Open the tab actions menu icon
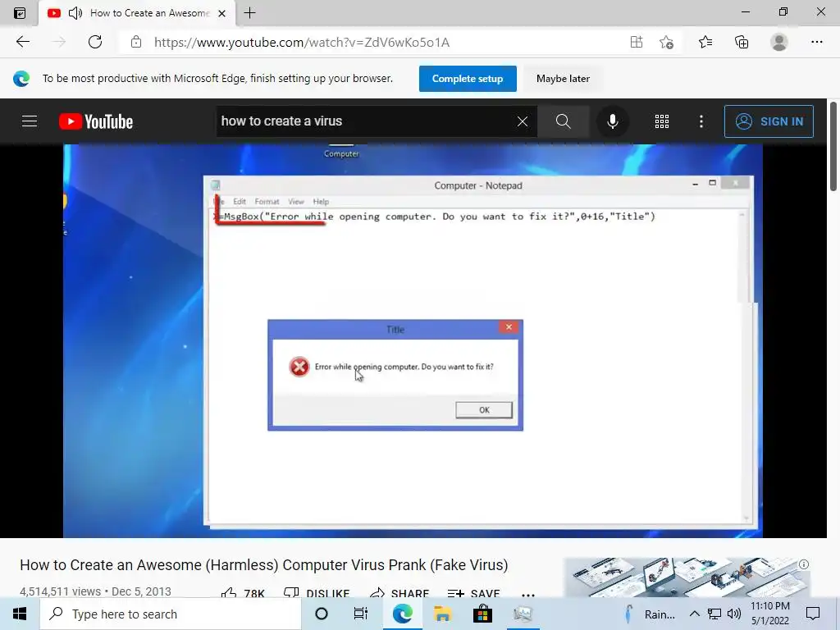The width and height of the screenshot is (840, 630). (20, 13)
